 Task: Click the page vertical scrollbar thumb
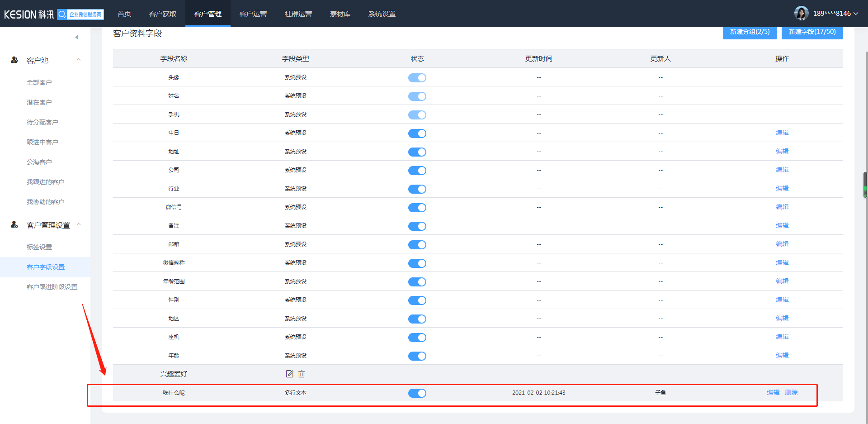coord(865,185)
